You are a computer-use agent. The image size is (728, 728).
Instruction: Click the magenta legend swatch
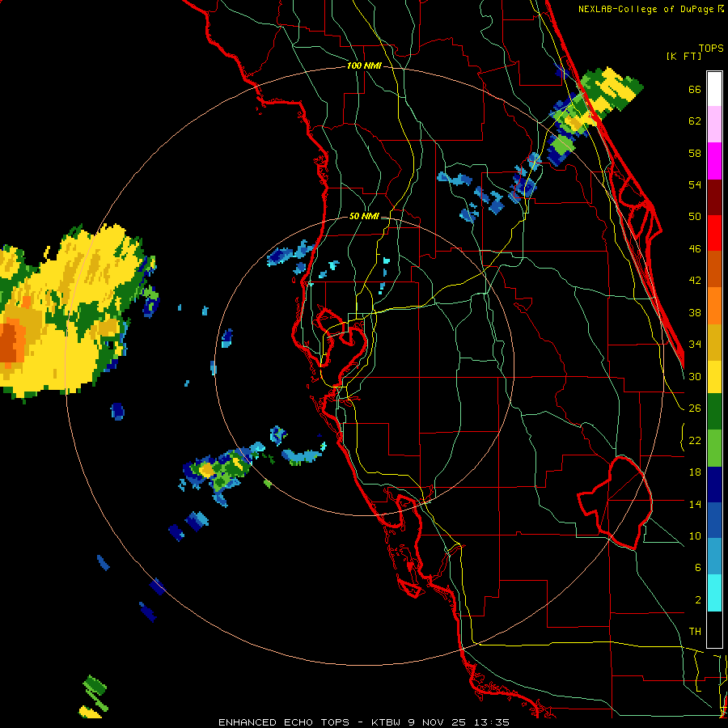pos(714,161)
